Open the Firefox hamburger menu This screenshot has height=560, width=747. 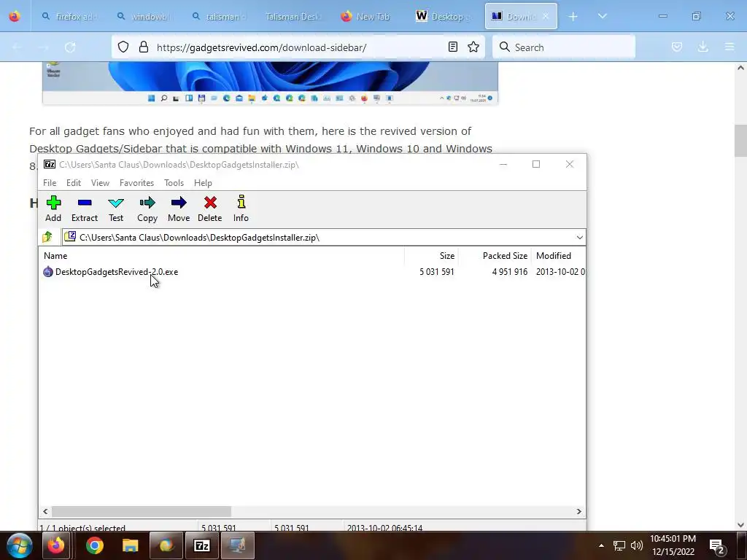729,47
